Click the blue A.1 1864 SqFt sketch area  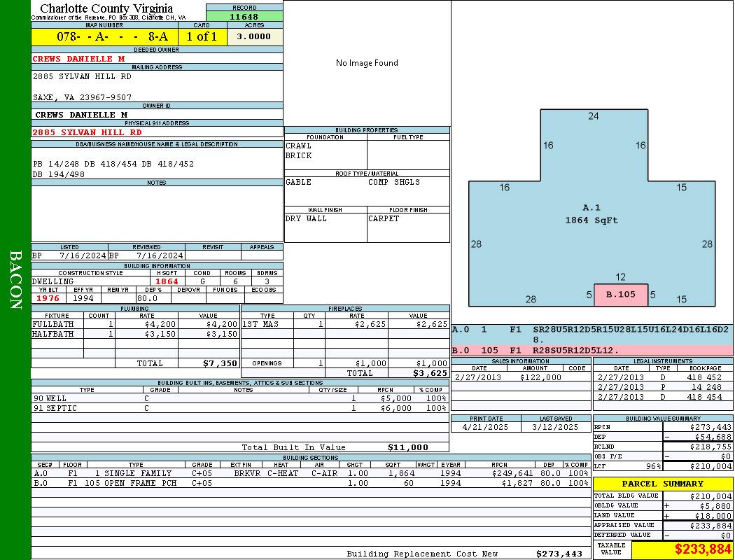point(591,213)
